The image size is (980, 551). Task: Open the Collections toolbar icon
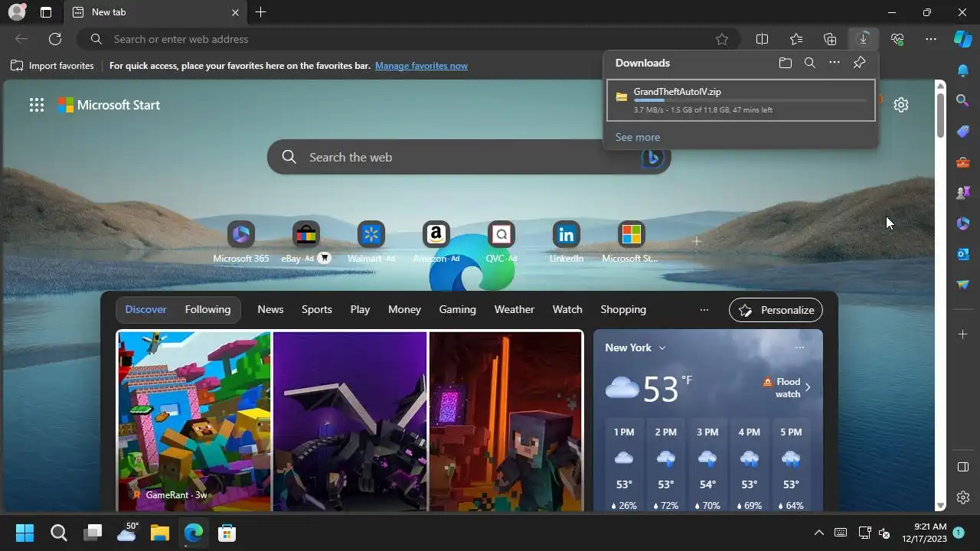pos(830,39)
